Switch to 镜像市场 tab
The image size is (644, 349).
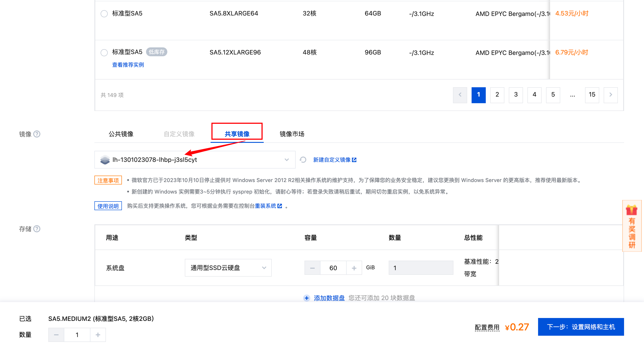point(292,134)
